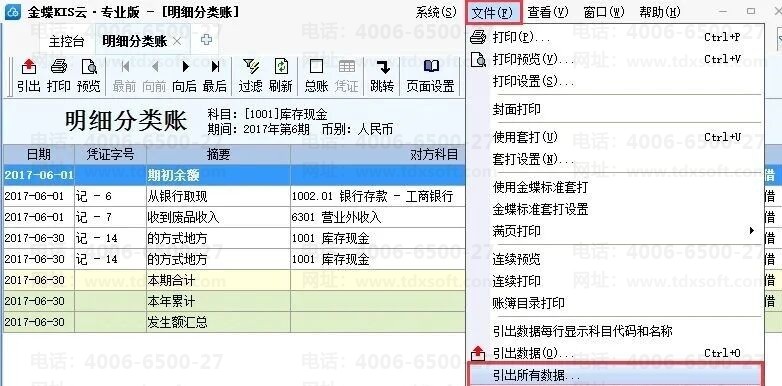This screenshot has width=782, height=386.
Task: Click the 凭证字号 column header
Action: [x=110, y=154]
